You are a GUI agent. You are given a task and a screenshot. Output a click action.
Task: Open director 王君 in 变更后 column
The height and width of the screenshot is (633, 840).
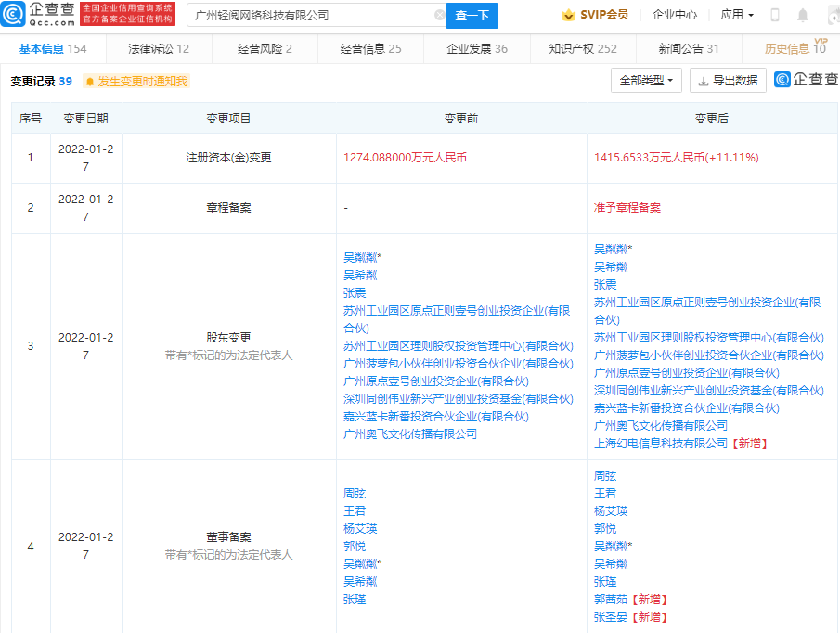pos(605,493)
